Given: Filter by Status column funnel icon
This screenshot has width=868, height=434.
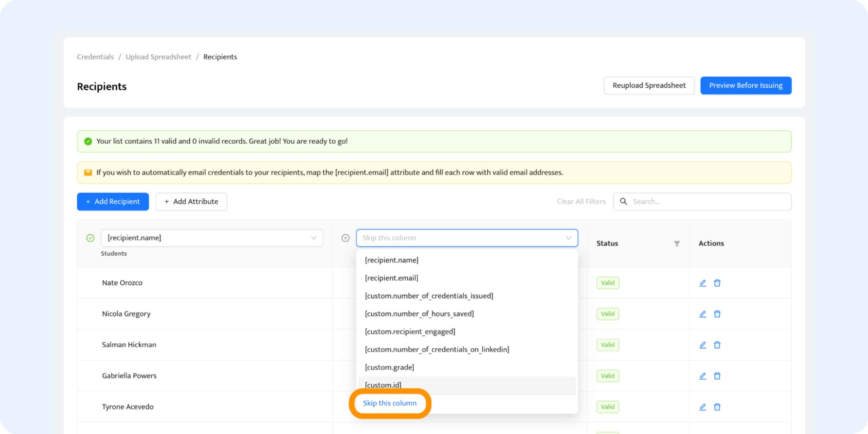Looking at the screenshot, I should 677,243.
